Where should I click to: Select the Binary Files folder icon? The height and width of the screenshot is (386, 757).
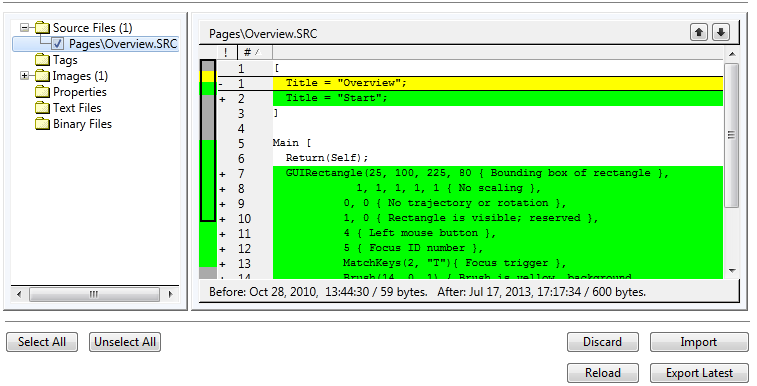coord(42,124)
